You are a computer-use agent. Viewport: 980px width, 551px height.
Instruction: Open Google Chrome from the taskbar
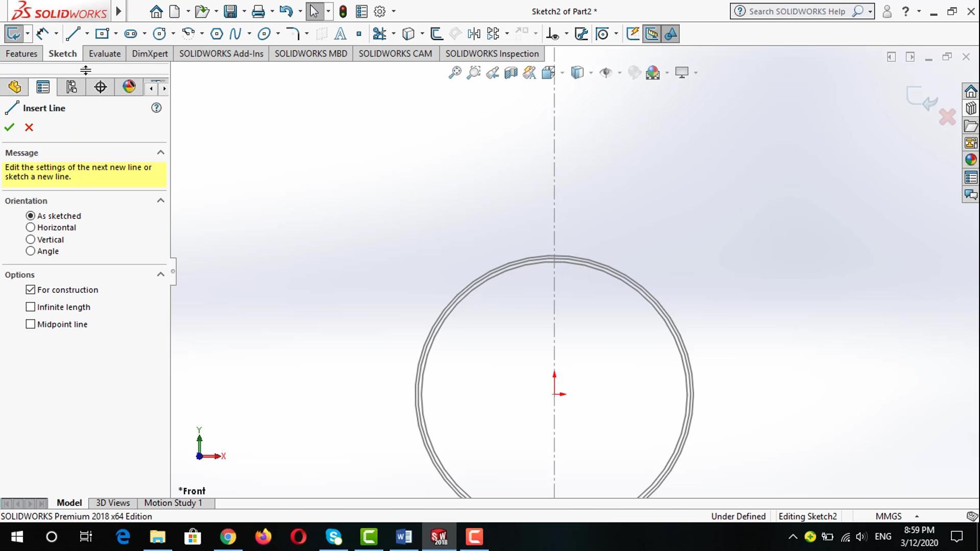pos(228,537)
